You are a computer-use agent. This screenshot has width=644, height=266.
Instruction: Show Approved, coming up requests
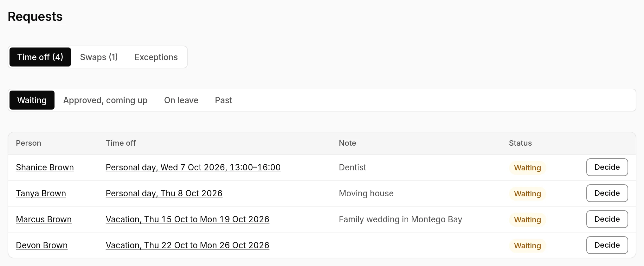(x=105, y=100)
